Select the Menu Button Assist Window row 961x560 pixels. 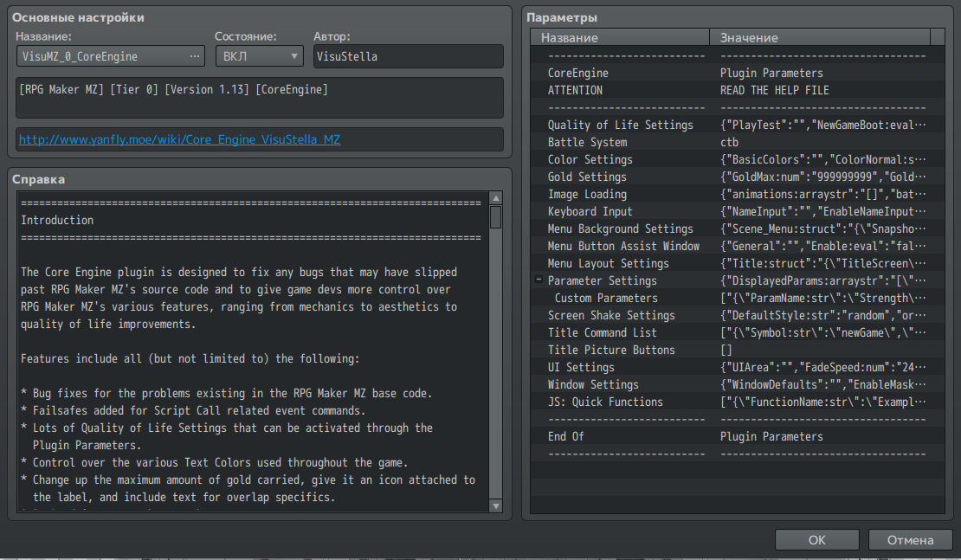(x=738, y=246)
